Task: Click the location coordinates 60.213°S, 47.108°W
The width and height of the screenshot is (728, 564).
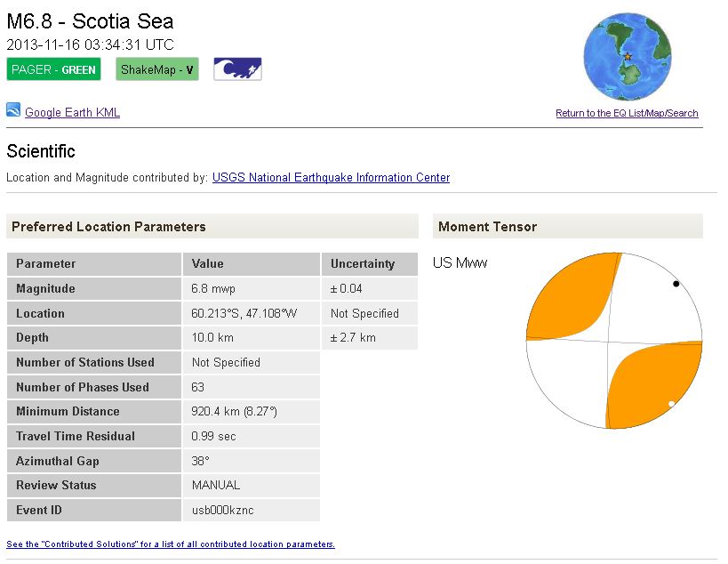Action: click(244, 313)
